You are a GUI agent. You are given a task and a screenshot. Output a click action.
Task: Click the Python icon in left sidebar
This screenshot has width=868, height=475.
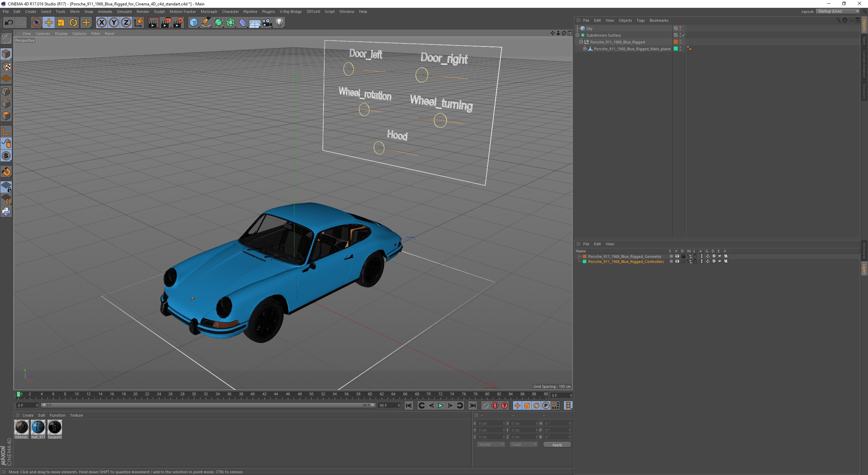6,212
